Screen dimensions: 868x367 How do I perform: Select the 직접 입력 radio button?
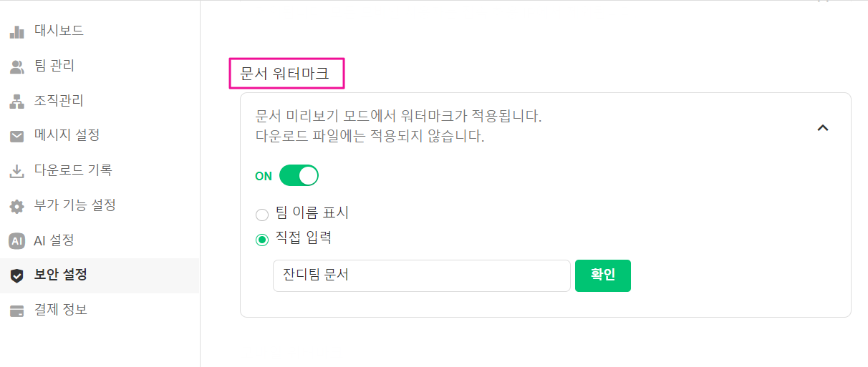tap(262, 240)
